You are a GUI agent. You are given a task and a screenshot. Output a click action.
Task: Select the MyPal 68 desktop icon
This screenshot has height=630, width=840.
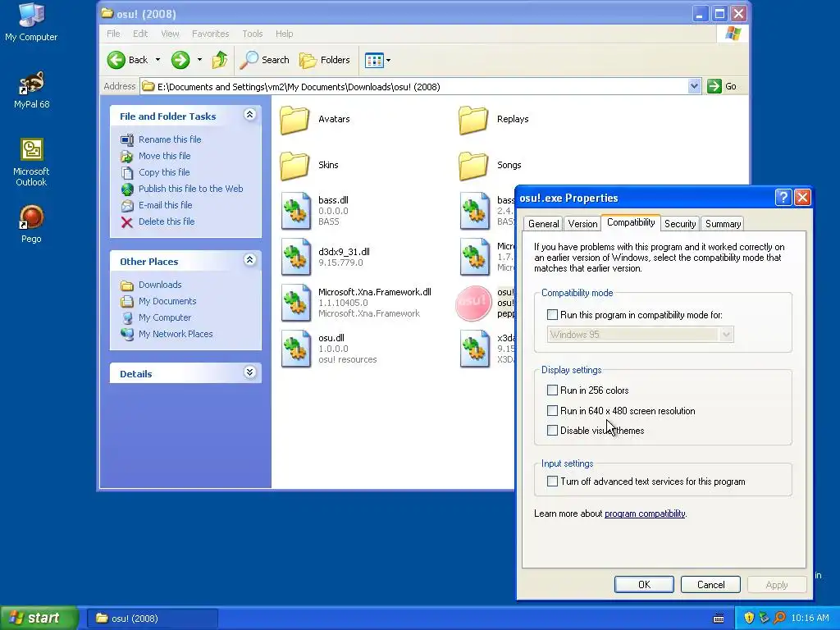coord(31,89)
